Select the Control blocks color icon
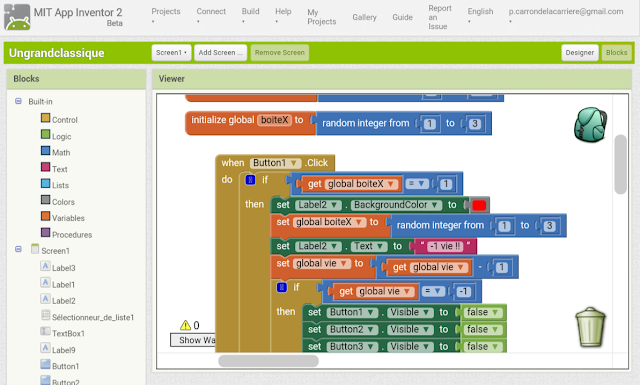This screenshot has height=385, width=640. coord(45,118)
